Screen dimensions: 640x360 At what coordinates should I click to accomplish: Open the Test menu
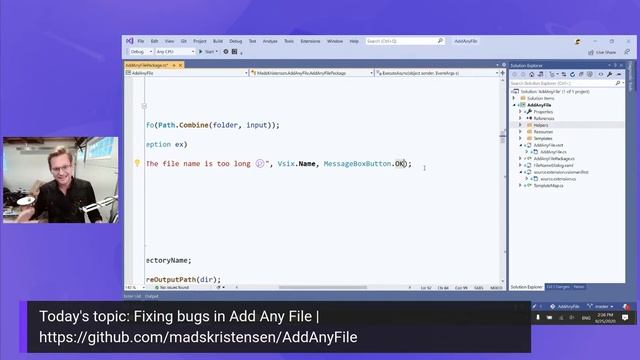click(252, 41)
